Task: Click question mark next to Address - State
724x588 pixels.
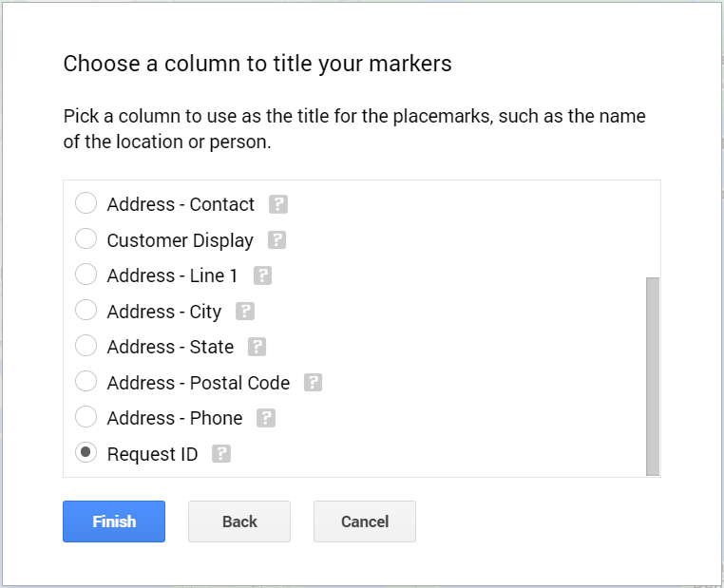Action: click(x=257, y=347)
